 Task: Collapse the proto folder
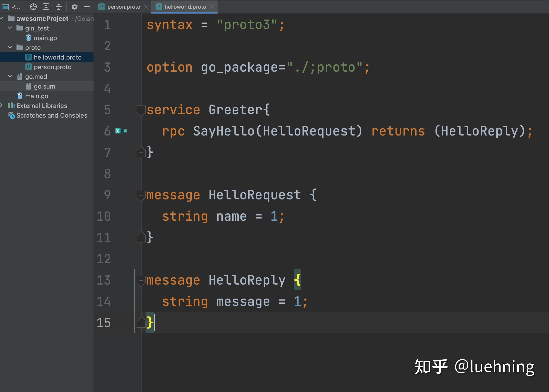tap(10, 47)
